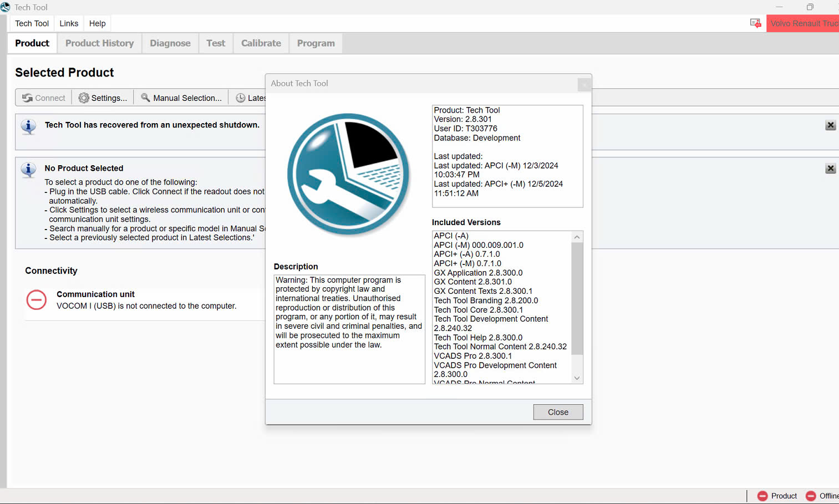Click the red notification icon beside Volvo Renault Trucks
The image size is (839, 504).
tap(755, 23)
